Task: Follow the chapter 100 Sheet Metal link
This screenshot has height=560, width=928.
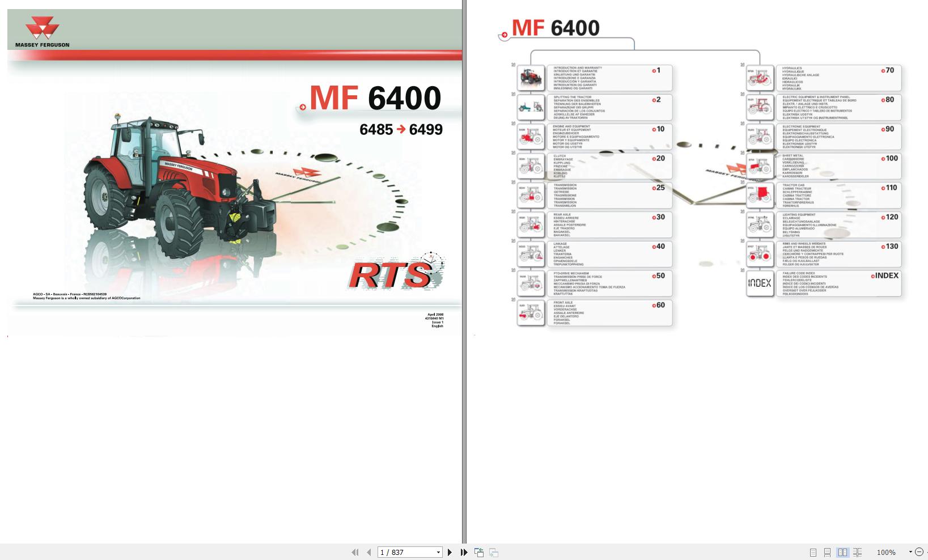Action: click(890, 158)
